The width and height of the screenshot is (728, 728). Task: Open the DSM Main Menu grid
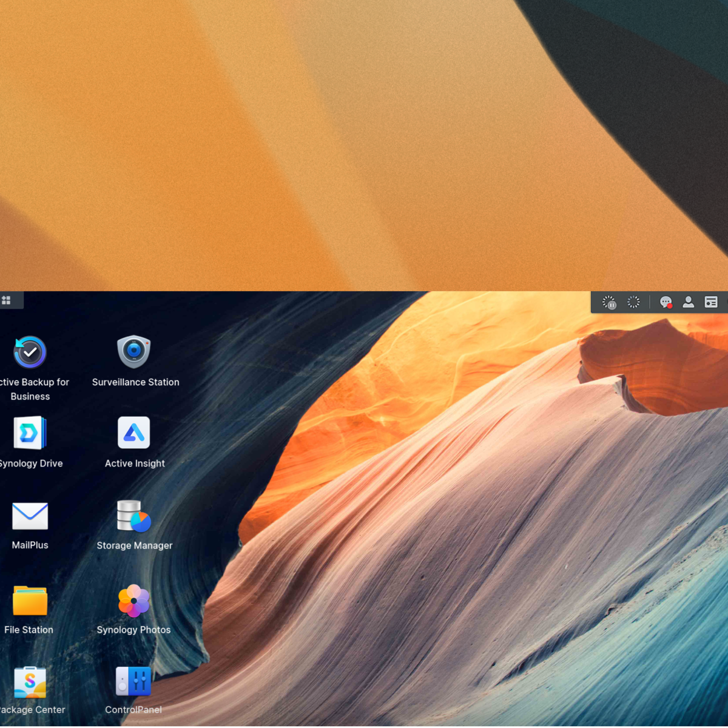(6, 300)
